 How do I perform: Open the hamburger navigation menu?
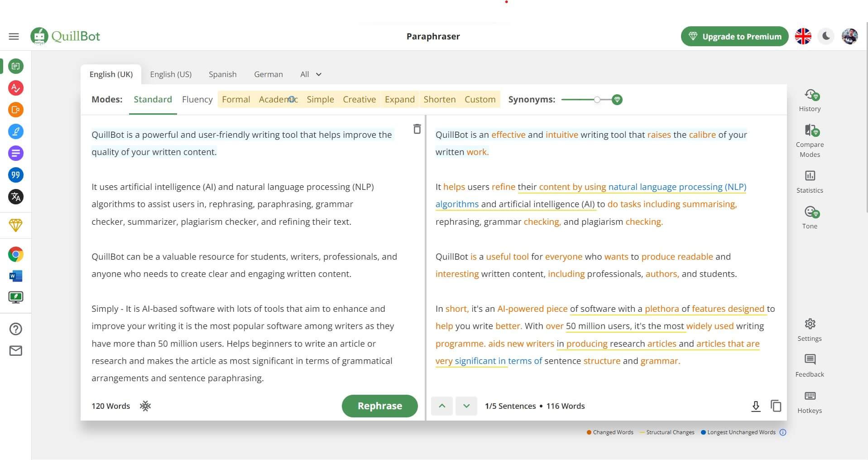pyautogui.click(x=14, y=36)
